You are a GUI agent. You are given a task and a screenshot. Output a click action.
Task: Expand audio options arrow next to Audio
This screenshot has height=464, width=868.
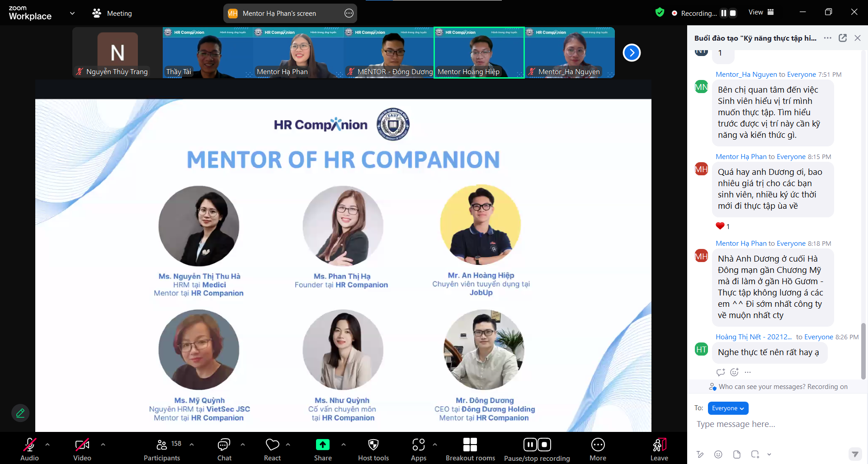(47, 445)
